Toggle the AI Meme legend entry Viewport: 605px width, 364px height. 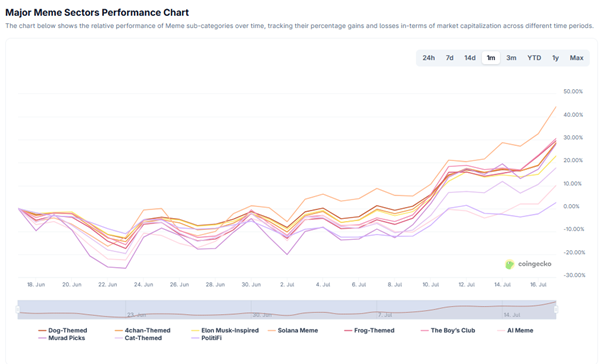[515, 330]
